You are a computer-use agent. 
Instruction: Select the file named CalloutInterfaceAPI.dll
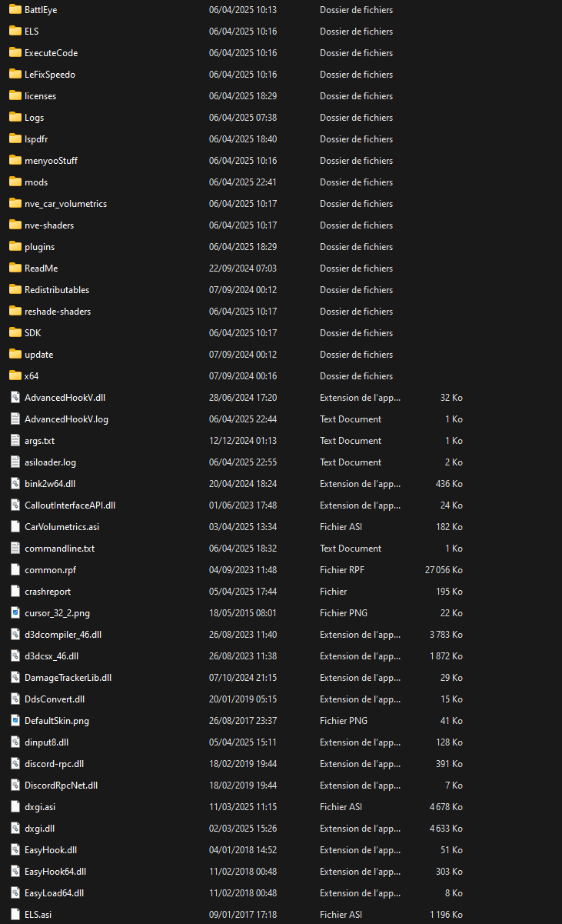point(70,505)
